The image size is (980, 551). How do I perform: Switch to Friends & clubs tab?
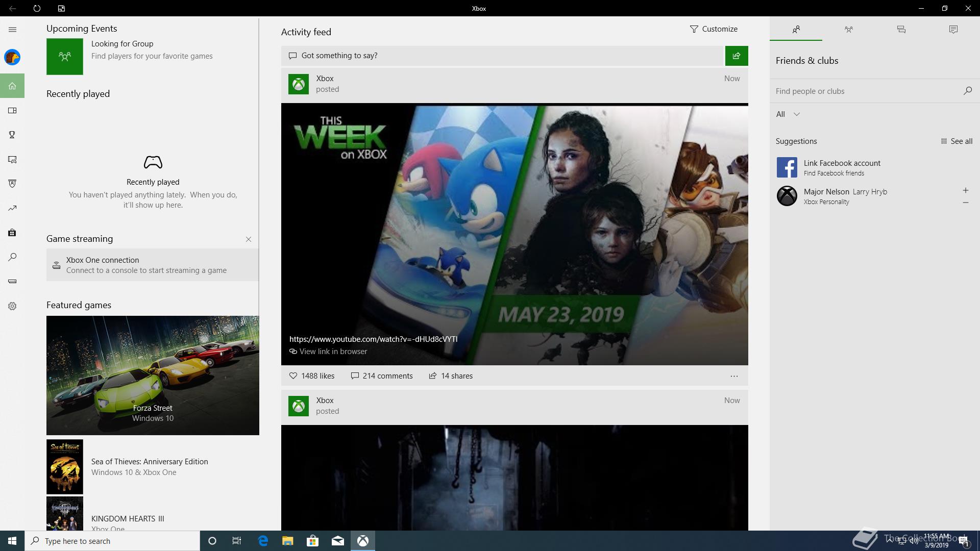point(796,30)
